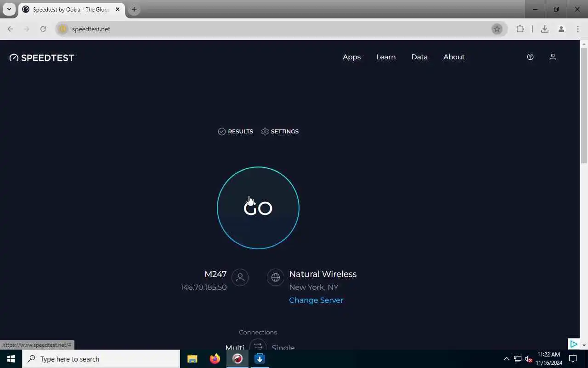Select Single connection mode
The image size is (588, 368).
[x=283, y=347]
